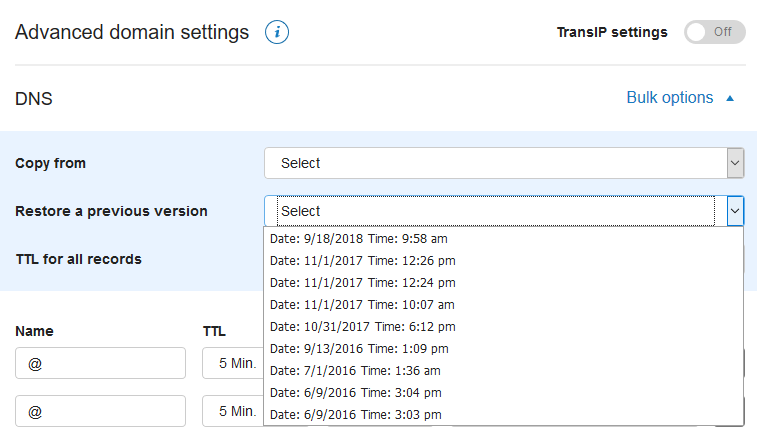Click the second Name field containing @

click(x=100, y=411)
